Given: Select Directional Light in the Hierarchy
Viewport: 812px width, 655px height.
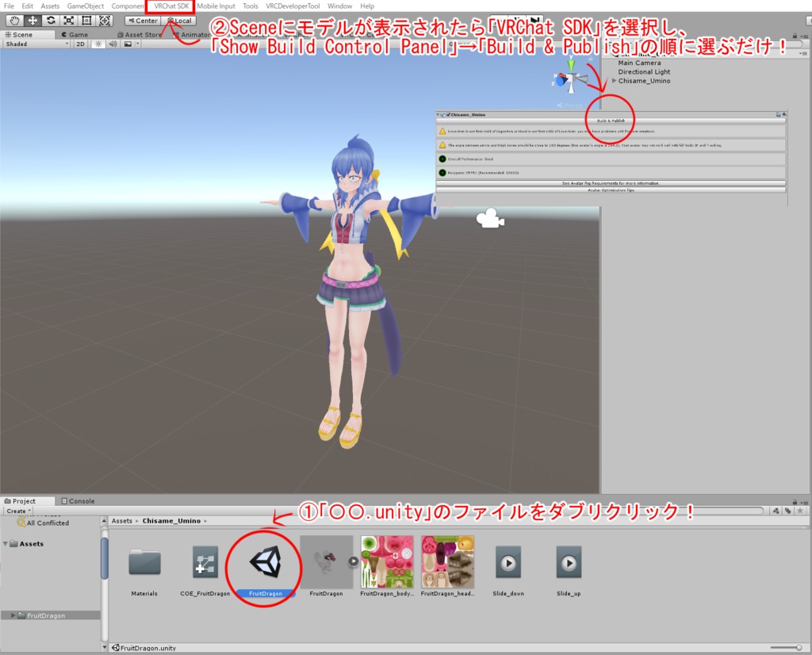Looking at the screenshot, I should [644, 72].
